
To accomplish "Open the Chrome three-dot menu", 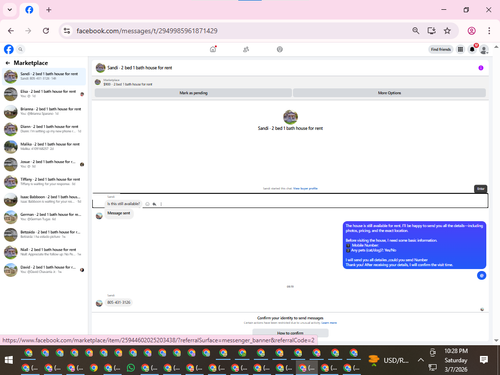I will 489,31.
